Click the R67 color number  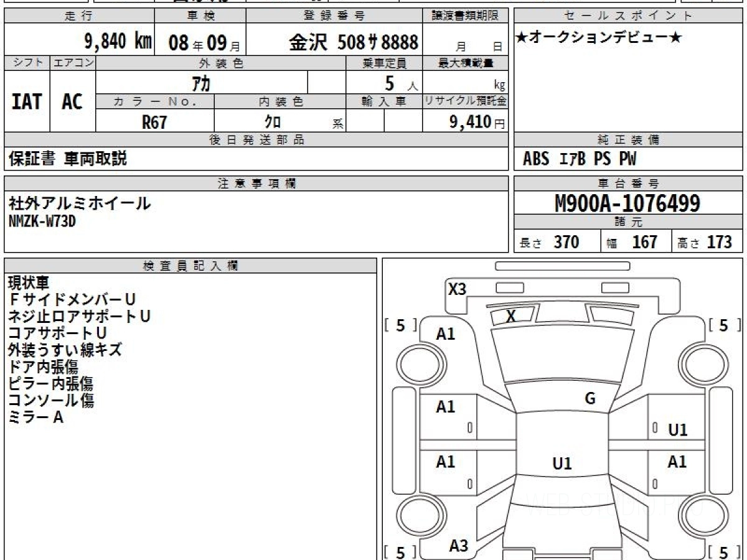(154, 123)
